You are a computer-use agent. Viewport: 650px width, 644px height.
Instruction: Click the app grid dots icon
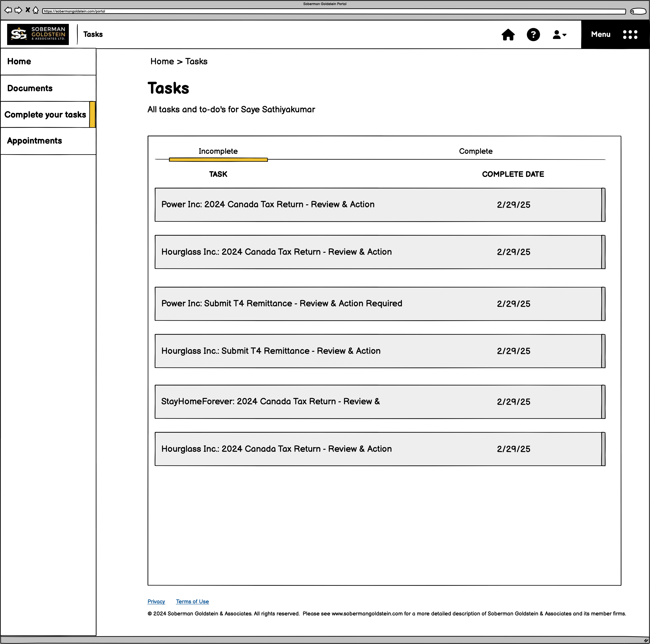coord(630,35)
